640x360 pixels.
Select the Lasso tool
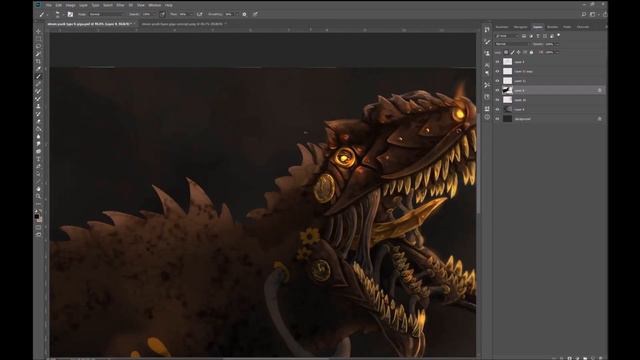(x=38, y=47)
